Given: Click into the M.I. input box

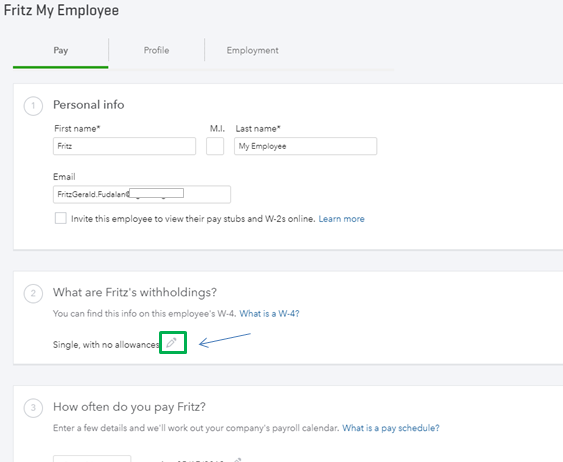Looking at the screenshot, I should [x=215, y=146].
